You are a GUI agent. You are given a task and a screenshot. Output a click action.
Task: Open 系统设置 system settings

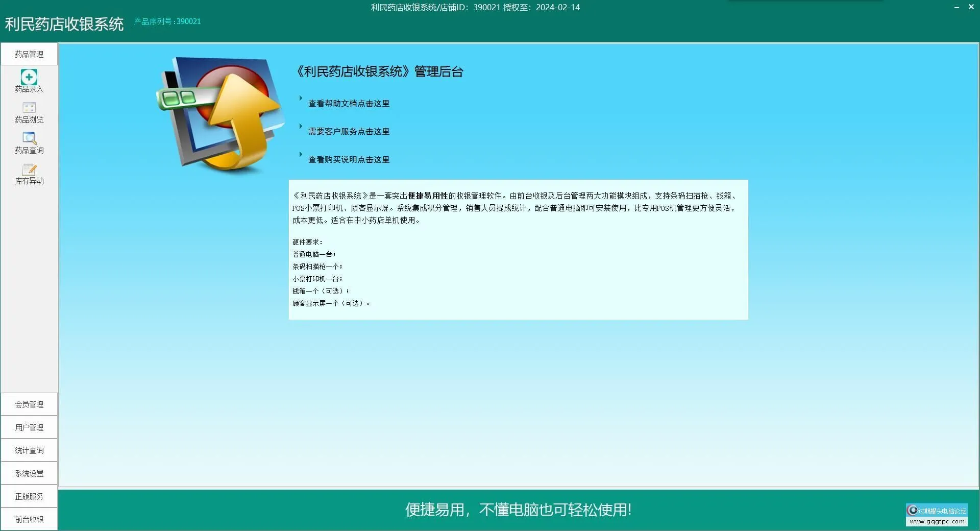pyautogui.click(x=29, y=473)
